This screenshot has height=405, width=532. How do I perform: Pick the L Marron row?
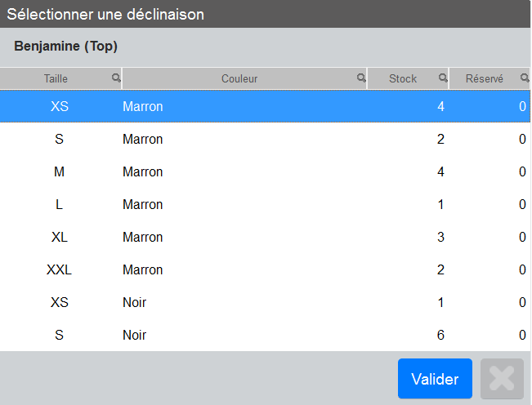click(265, 204)
